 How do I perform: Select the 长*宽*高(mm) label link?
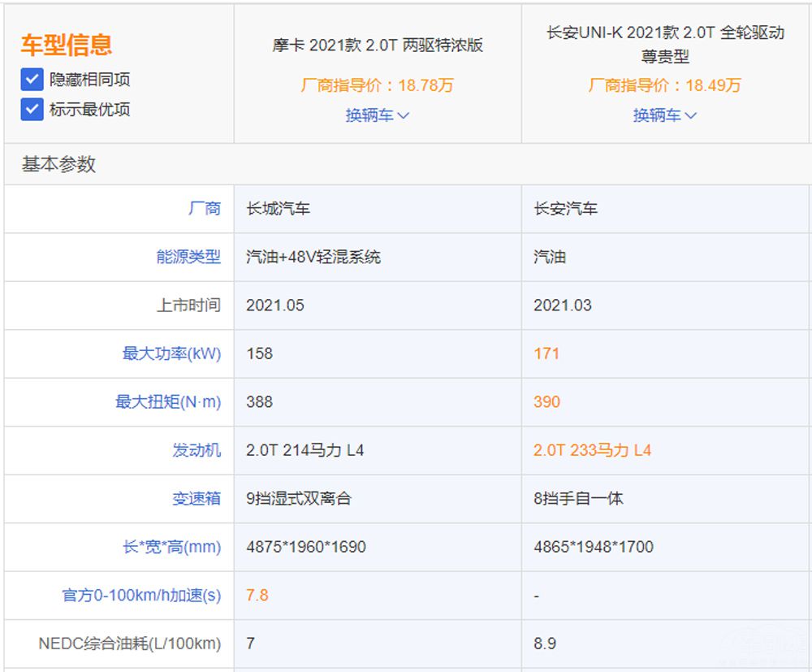[171, 547]
